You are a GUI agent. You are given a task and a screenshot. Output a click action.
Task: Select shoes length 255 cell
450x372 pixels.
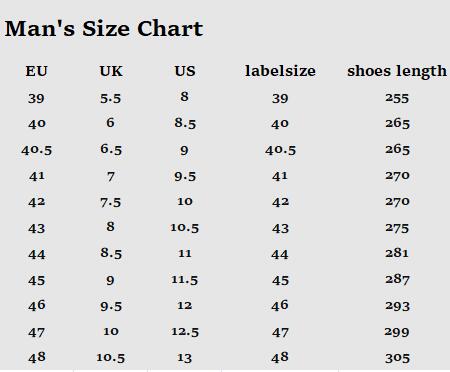(397, 98)
